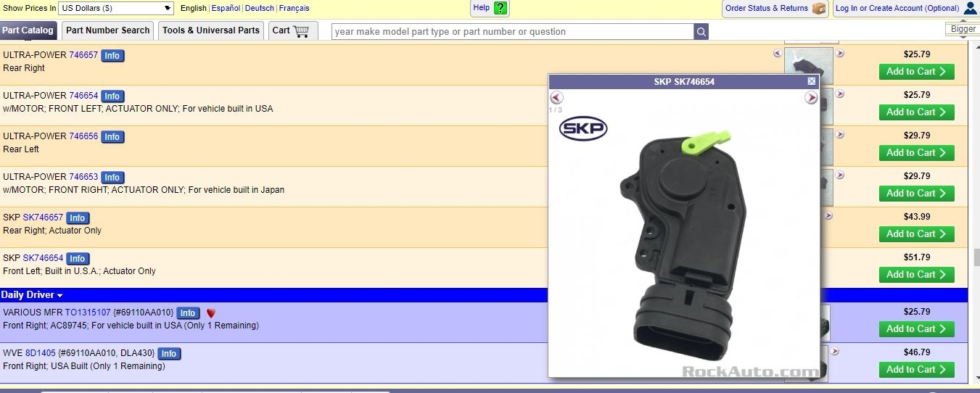Click the Bigger text size button
The width and height of the screenshot is (980, 393).
pyautogui.click(x=963, y=29)
